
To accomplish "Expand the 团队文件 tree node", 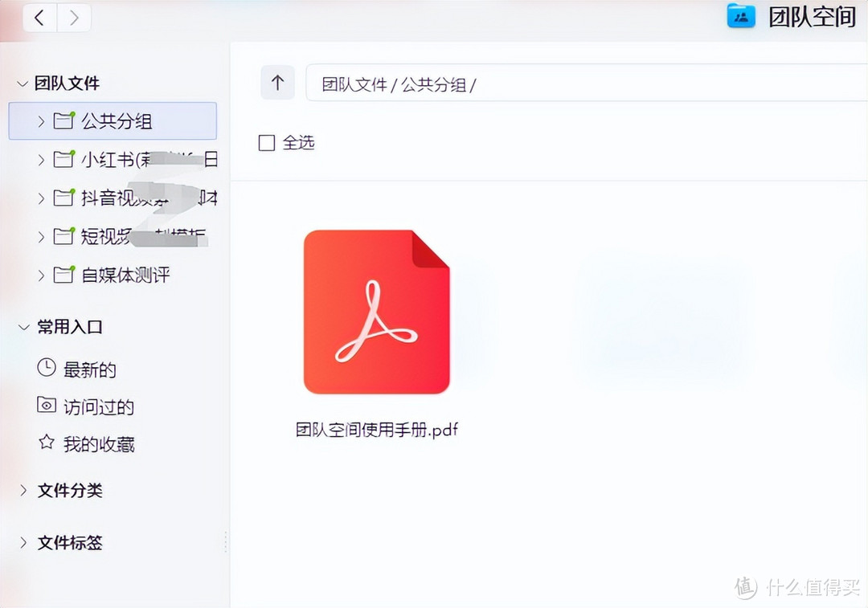I will tap(23, 83).
